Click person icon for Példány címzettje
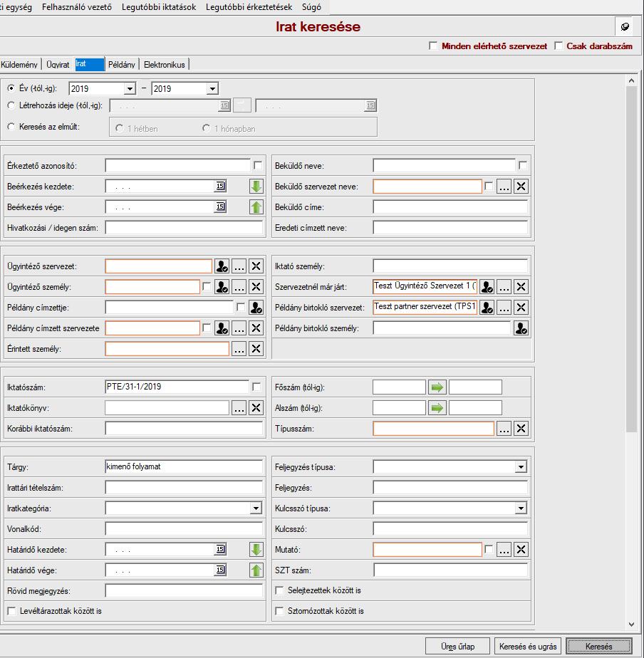This screenshot has width=644, height=658. click(256, 307)
